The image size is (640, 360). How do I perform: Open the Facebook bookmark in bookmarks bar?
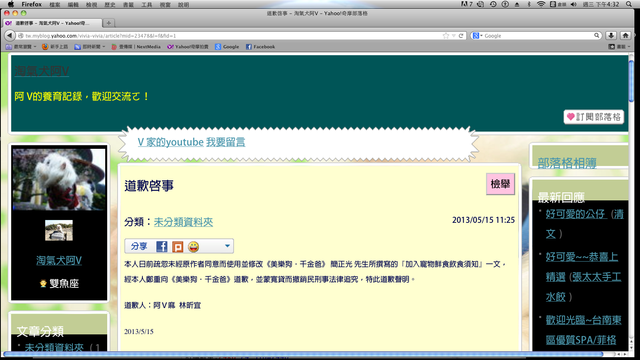click(x=260, y=47)
